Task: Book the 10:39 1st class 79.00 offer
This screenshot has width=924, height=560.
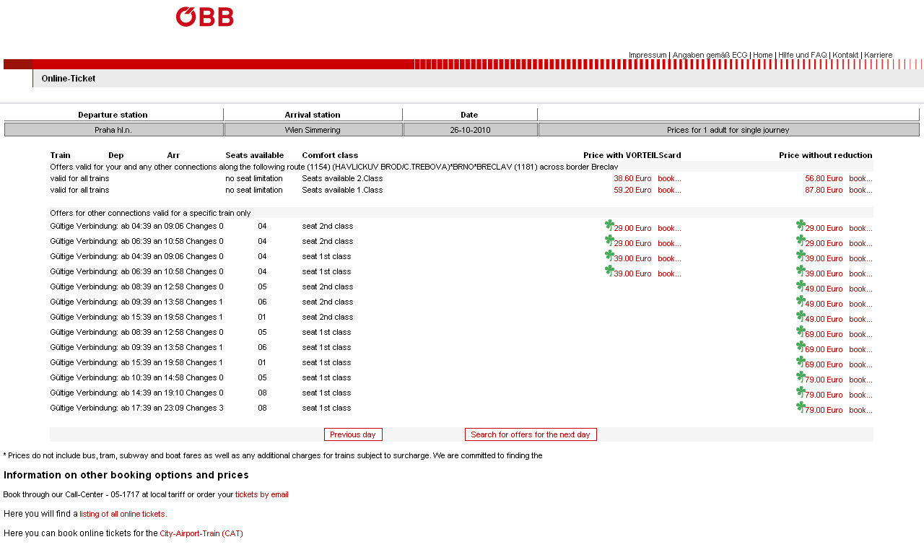Action: point(860,380)
